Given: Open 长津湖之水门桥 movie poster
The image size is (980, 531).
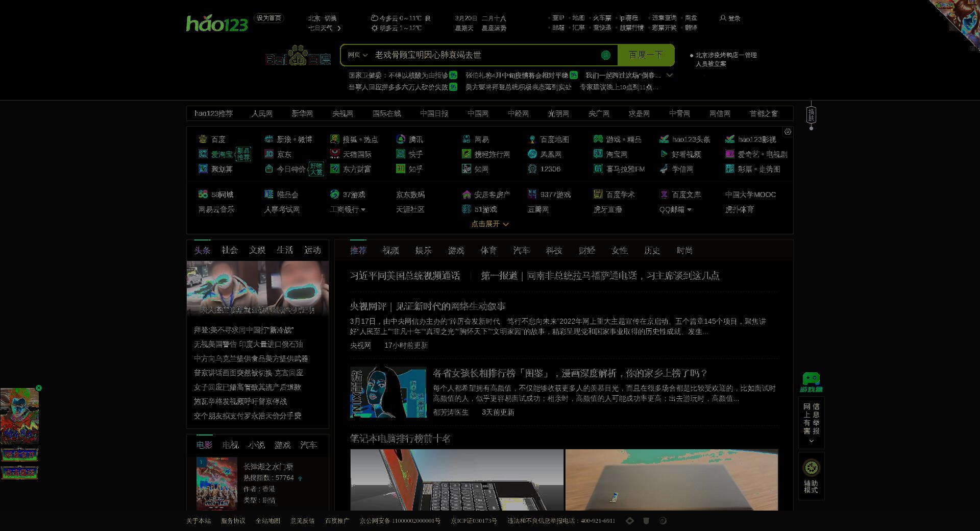Looking at the screenshot, I should click(x=217, y=483).
